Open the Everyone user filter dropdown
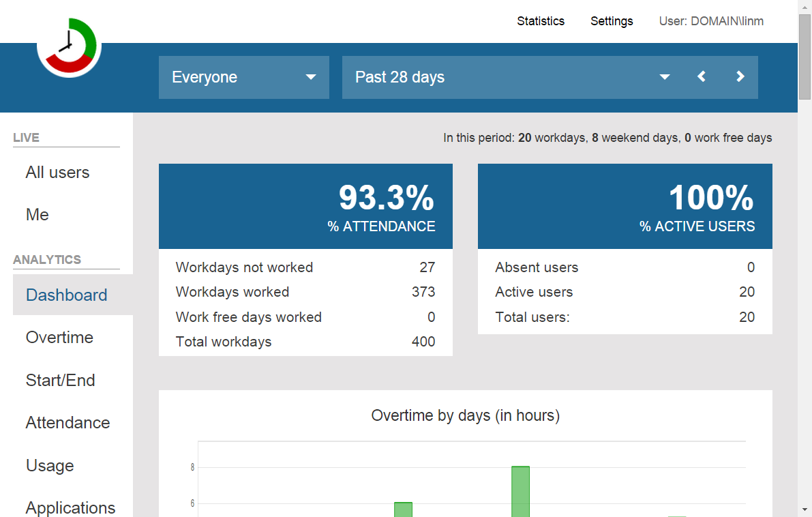 (243, 77)
